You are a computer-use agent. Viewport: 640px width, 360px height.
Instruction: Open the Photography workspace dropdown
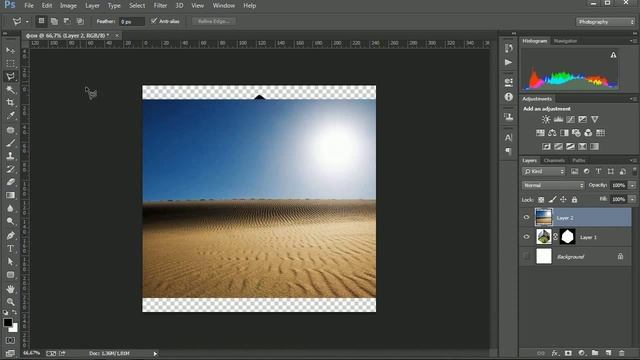[x=605, y=22]
